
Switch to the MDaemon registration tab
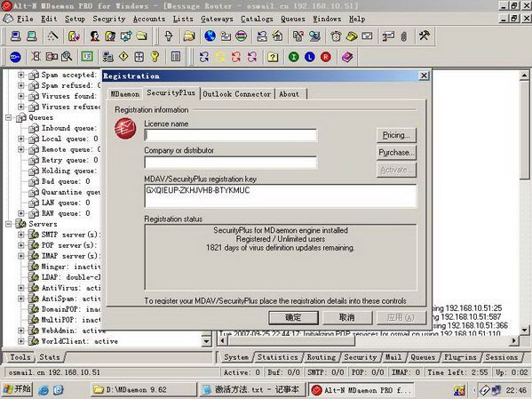(125, 94)
